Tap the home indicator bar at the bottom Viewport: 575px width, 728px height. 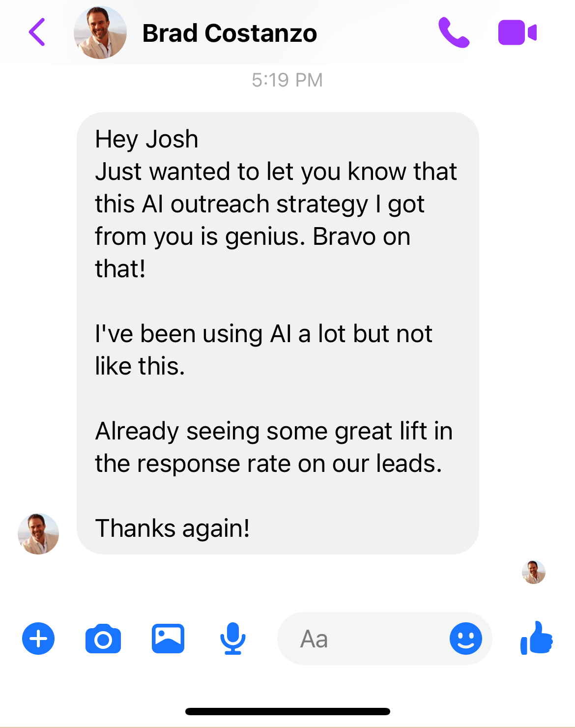[x=287, y=711]
